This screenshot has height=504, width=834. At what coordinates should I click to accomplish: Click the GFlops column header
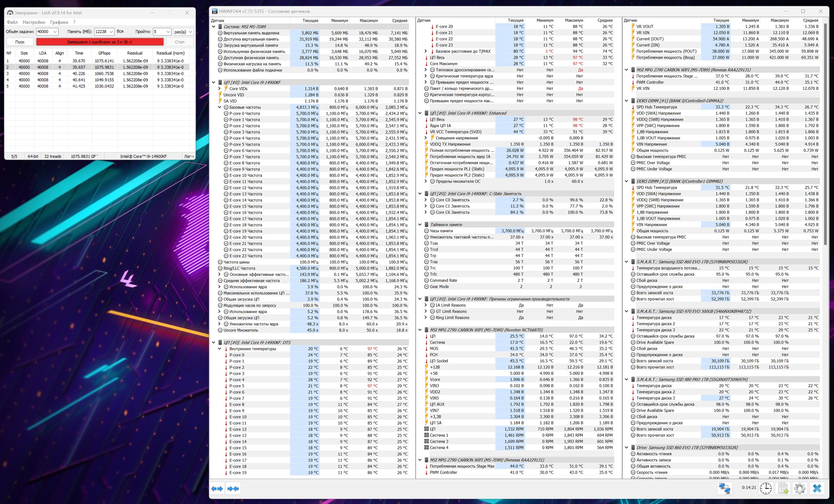click(x=104, y=53)
